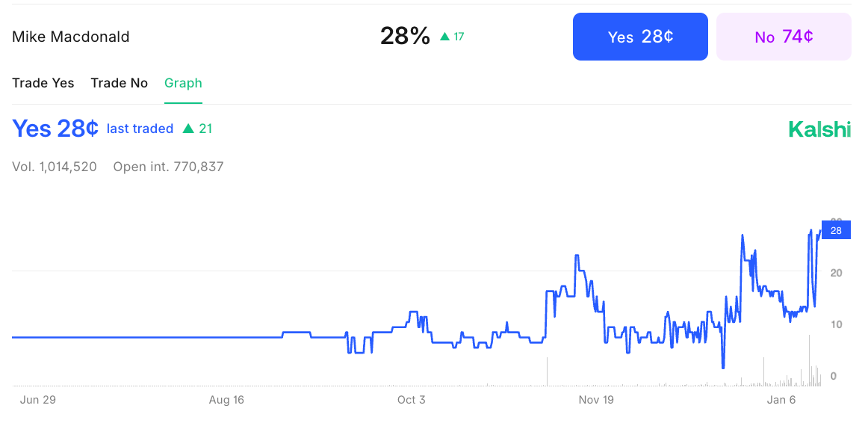Click the Open int. 770,837 statistic

click(168, 167)
